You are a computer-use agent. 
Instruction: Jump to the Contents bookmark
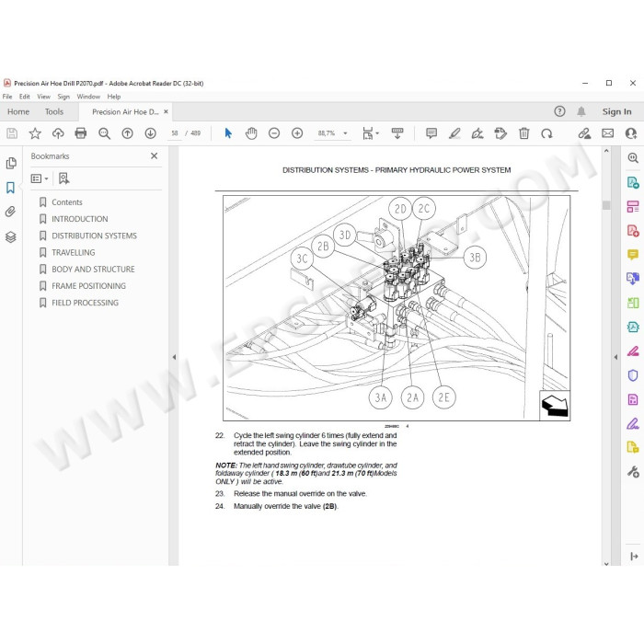pos(66,202)
